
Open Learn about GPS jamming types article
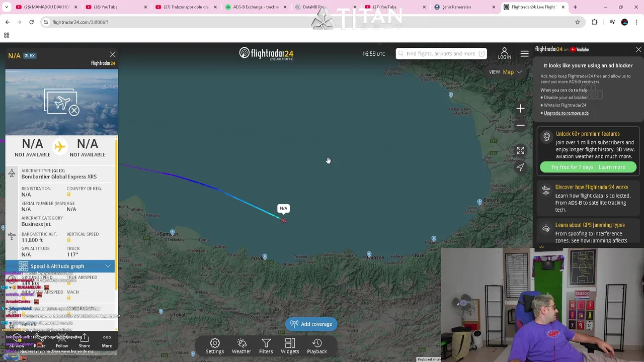tap(590, 225)
